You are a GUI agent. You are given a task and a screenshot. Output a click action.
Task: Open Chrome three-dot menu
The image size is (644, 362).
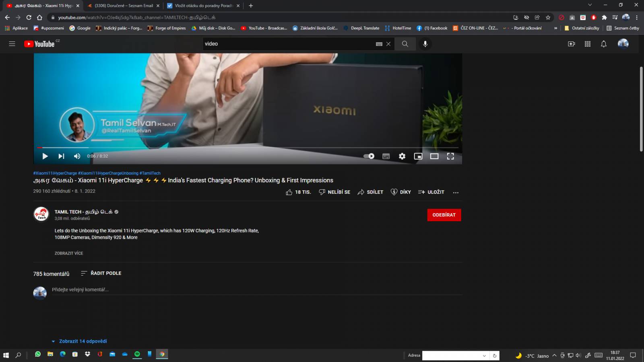(x=637, y=17)
